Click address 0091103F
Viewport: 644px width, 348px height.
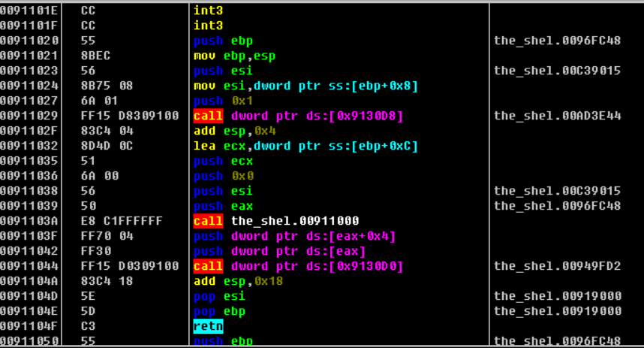(x=29, y=236)
